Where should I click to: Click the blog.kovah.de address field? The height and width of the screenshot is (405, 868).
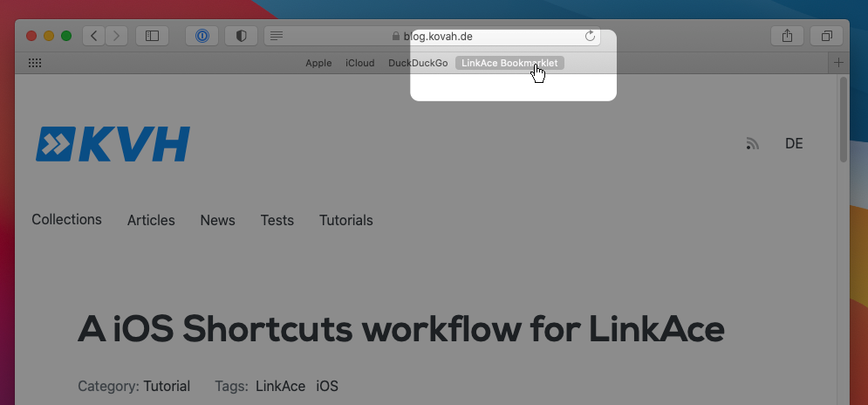coord(436,36)
